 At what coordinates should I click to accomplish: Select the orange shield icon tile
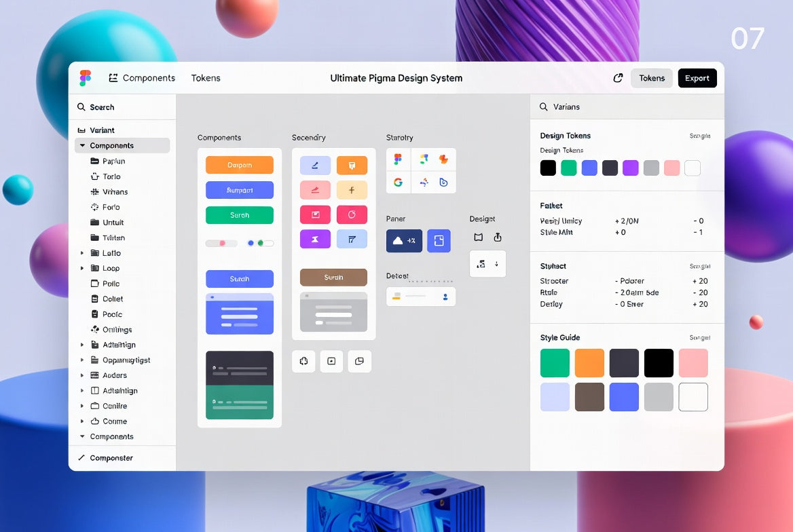352,166
